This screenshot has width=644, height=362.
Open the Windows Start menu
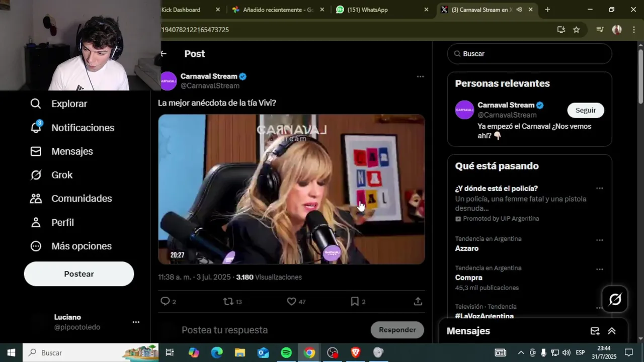click(x=11, y=353)
